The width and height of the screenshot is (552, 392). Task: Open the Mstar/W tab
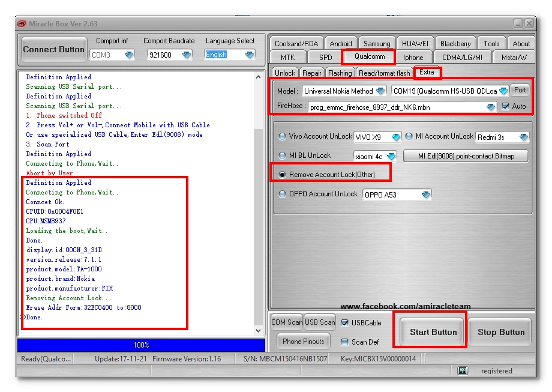tap(514, 57)
